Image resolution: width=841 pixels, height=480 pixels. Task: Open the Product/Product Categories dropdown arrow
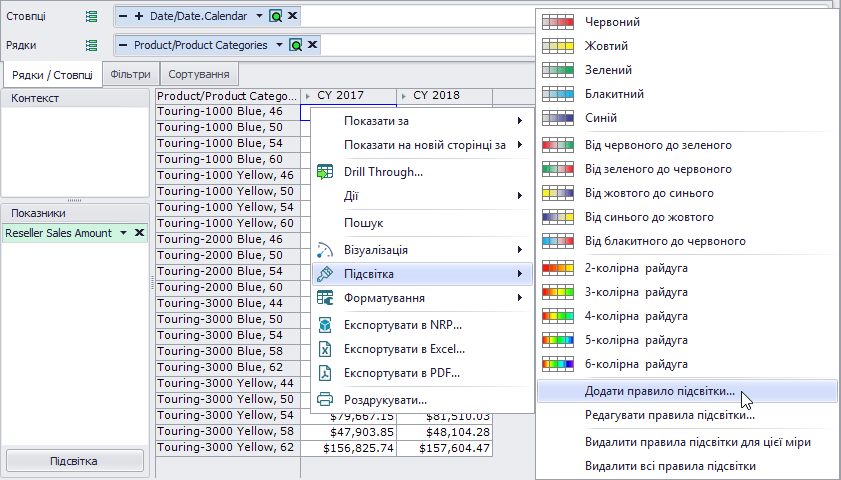(279, 45)
